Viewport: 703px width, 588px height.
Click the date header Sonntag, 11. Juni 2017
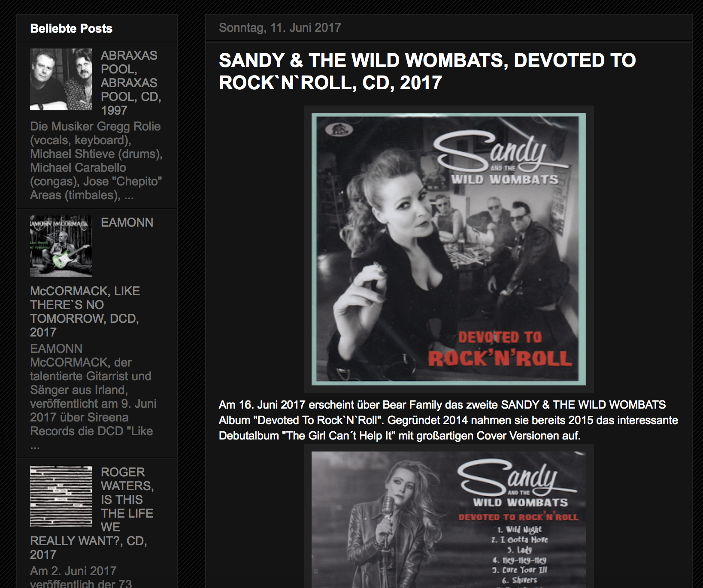pos(280,27)
